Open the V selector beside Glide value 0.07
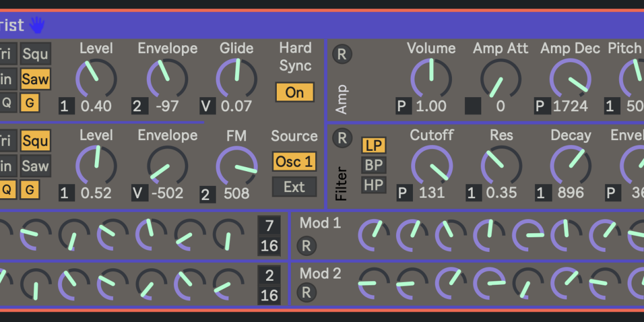644x322 pixels. [207, 106]
